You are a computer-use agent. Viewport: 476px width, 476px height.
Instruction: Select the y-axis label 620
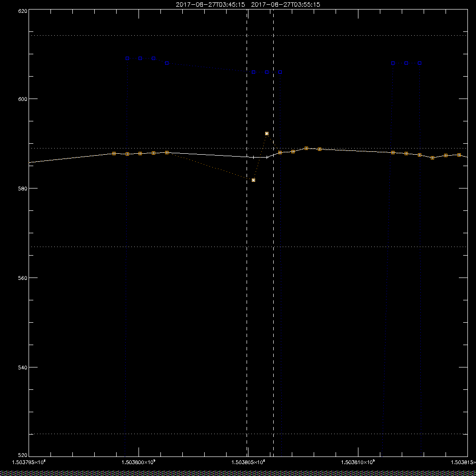23,11
